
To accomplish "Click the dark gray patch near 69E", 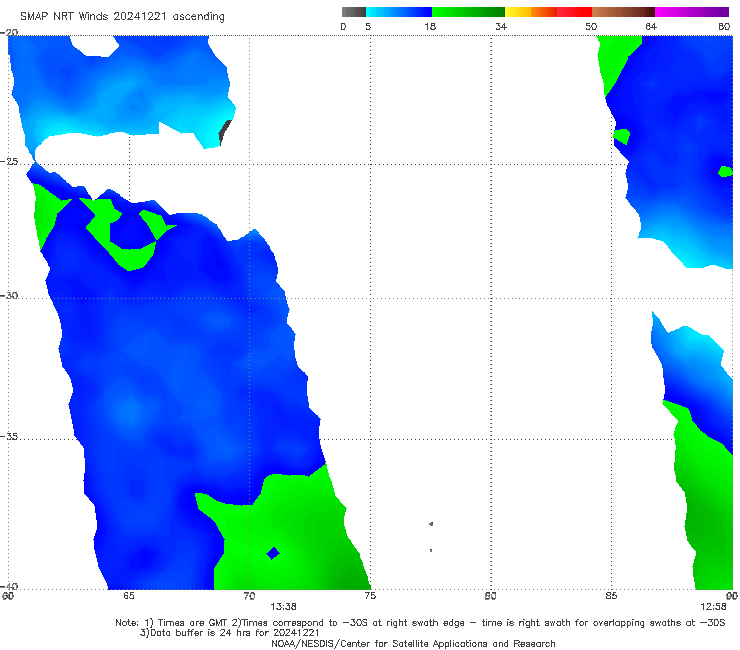I will [225, 133].
